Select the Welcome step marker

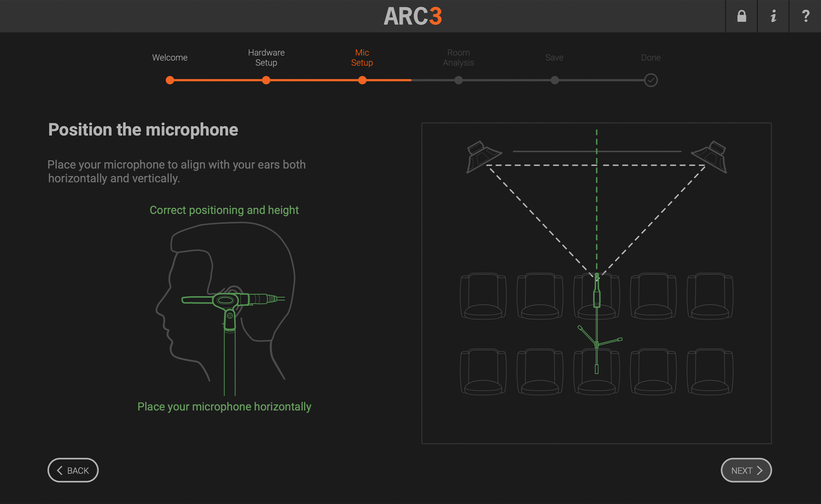pos(170,80)
